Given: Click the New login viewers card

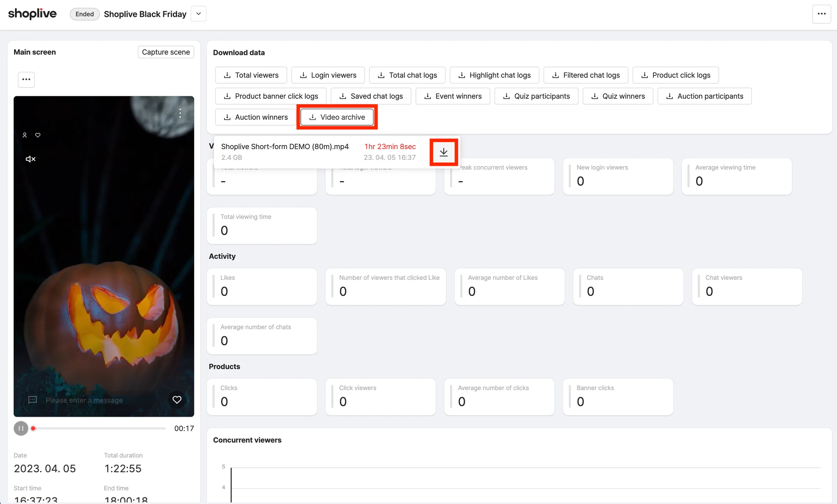Looking at the screenshot, I should pos(618,176).
